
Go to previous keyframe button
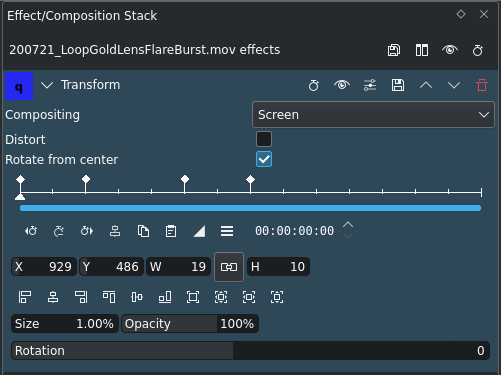click(31, 231)
